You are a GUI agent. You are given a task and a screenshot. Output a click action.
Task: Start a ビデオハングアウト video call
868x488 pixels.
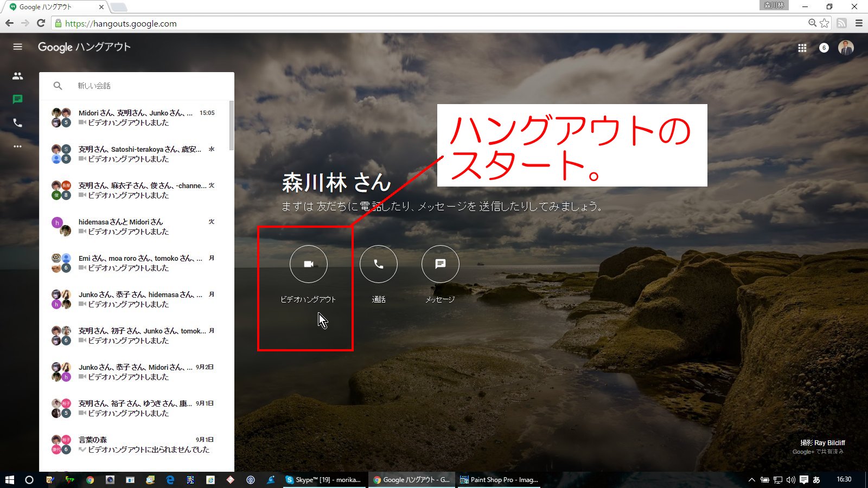(308, 264)
